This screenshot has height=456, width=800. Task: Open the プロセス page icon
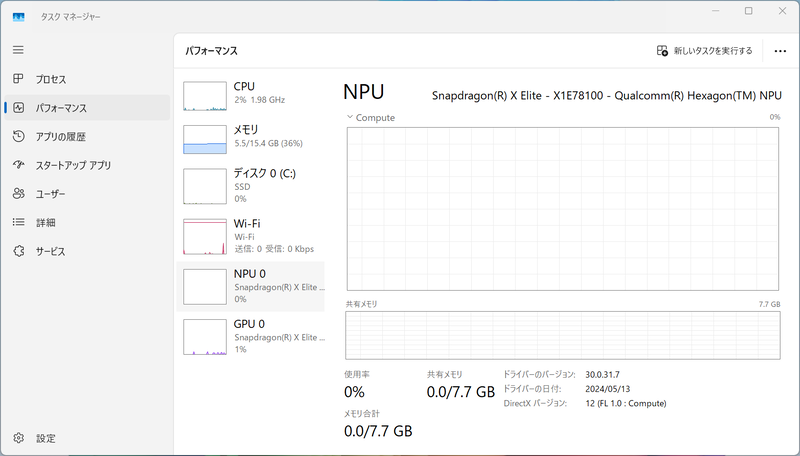[x=18, y=79]
